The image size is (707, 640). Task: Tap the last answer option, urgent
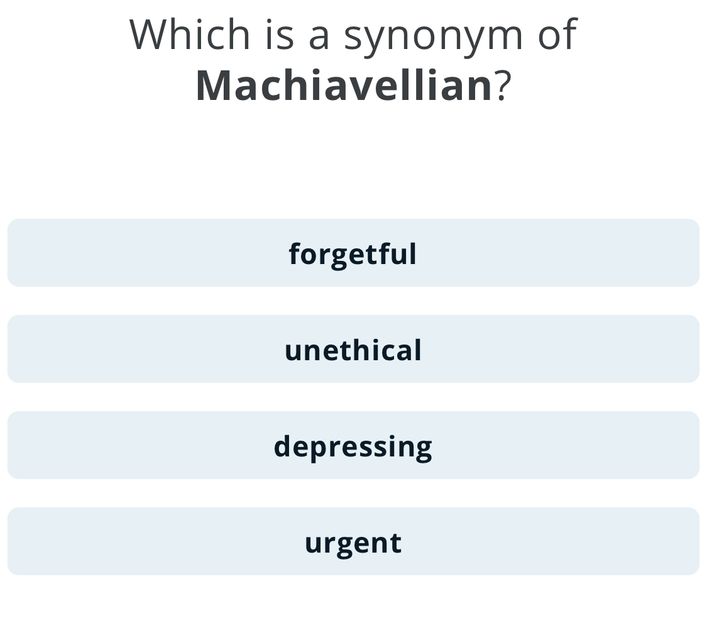click(x=353, y=542)
